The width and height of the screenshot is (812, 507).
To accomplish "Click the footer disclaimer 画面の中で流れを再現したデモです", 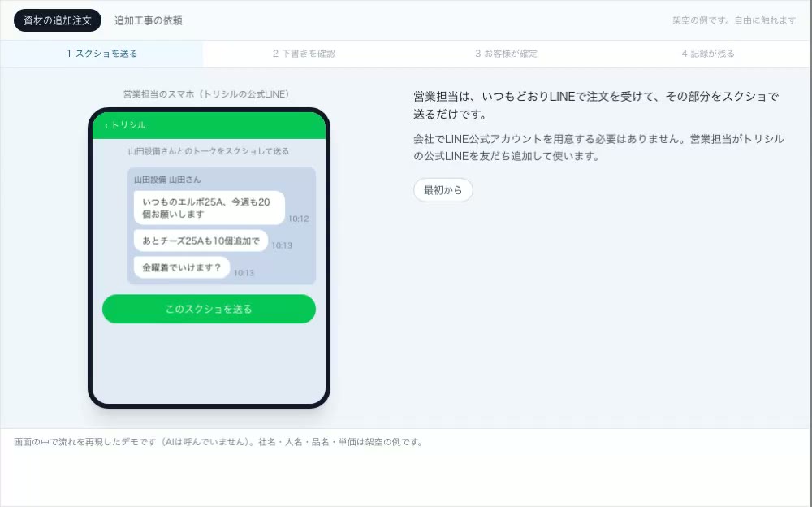I will (219, 442).
